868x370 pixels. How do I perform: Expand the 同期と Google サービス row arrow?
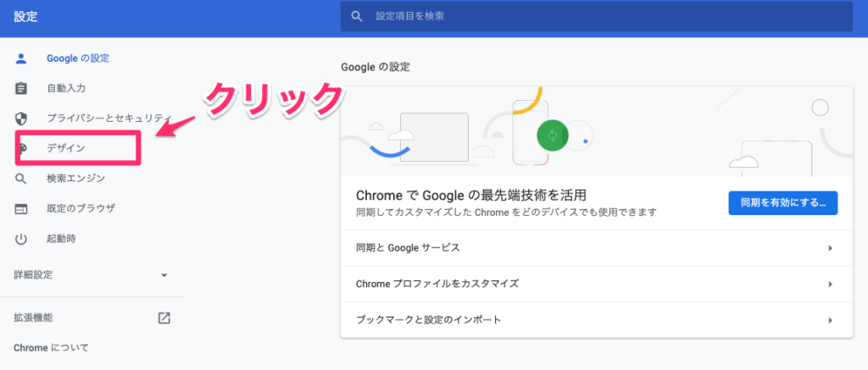click(x=830, y=248)
